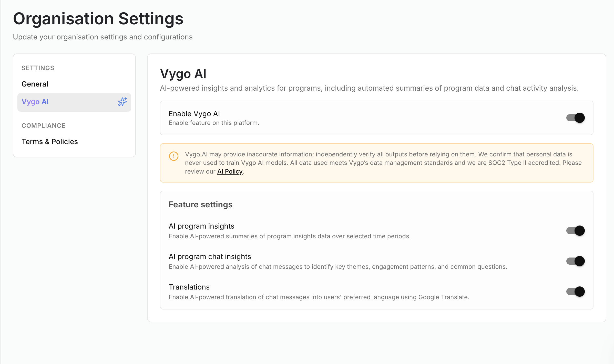
Task: Click the warning exclamation icon in the notice
Action: 173,156
